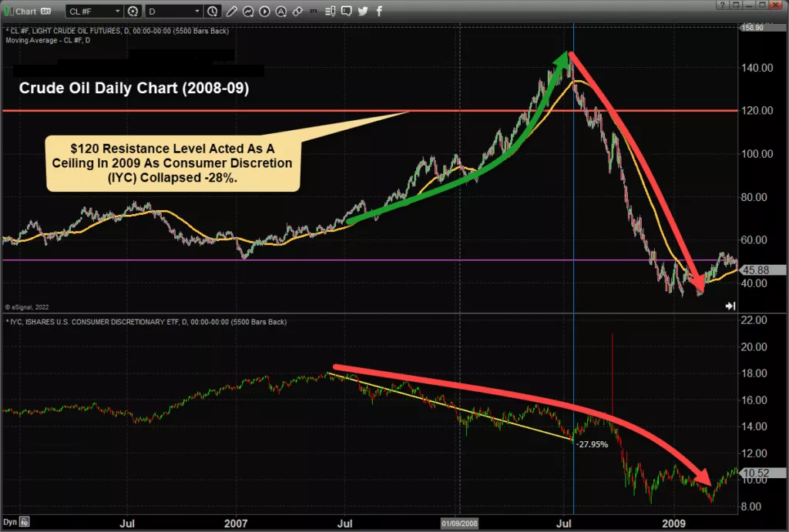This screenshot has height=532, width=789.
Task: Click the scroll-to-latest-bar arrow
Action: 730,306
